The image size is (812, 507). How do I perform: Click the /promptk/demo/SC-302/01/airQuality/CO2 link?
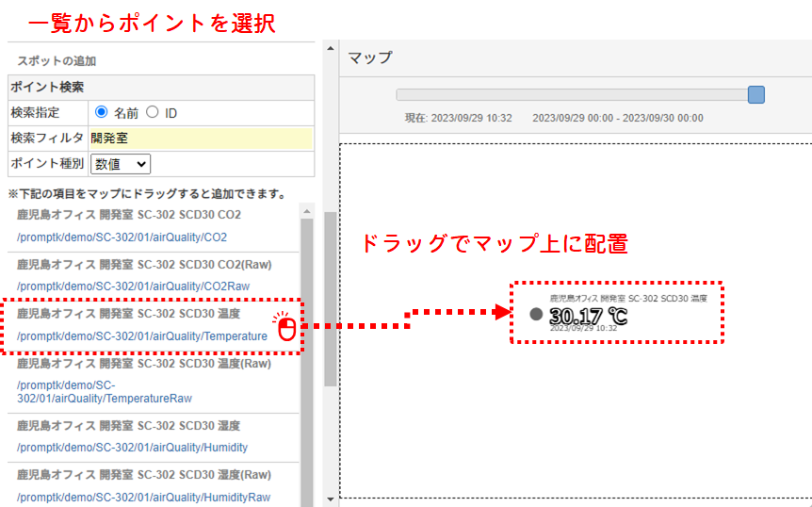tap(122, 237)
